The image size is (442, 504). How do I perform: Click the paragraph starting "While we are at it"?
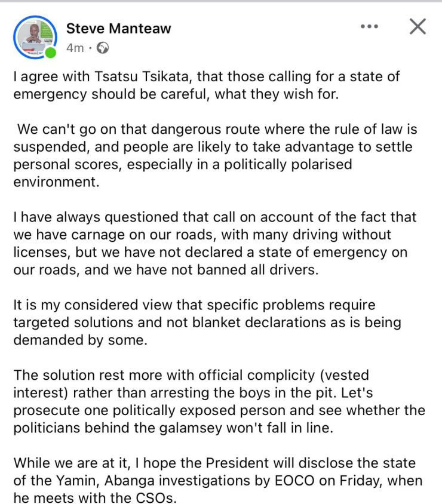pos(218,481)
